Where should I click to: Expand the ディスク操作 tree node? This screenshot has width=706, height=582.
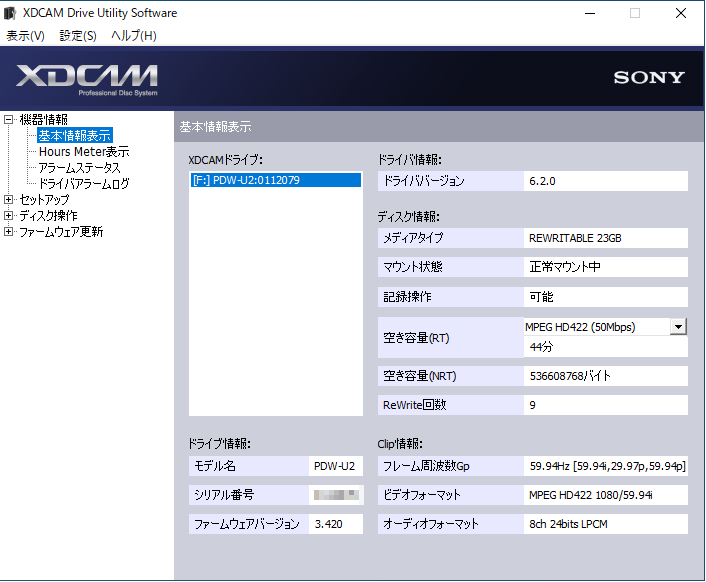[x=9, y=216]
